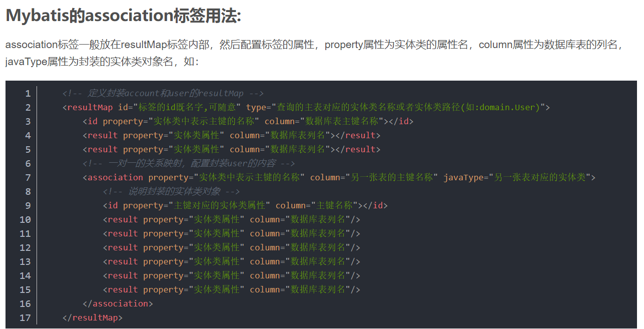Click the paragraph line starting "javaType属性为封装的实体类对象名"

point(102,62)
